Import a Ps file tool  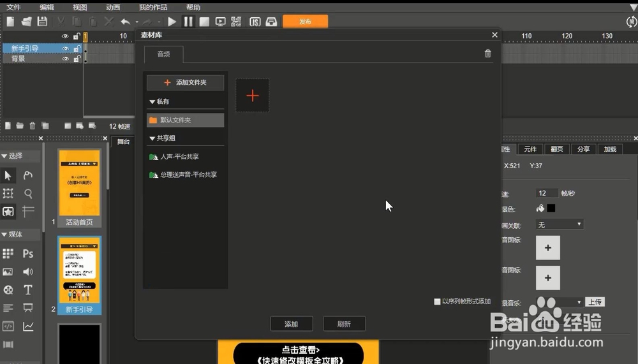tap(27, 253)
